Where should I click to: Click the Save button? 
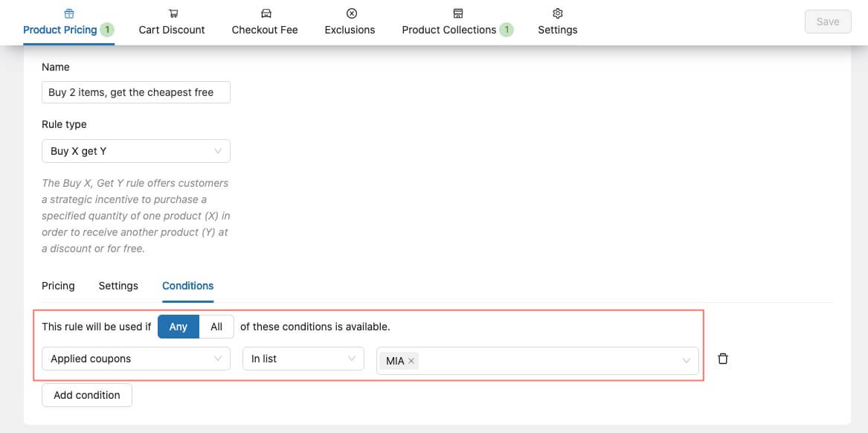tap(828, 22)
